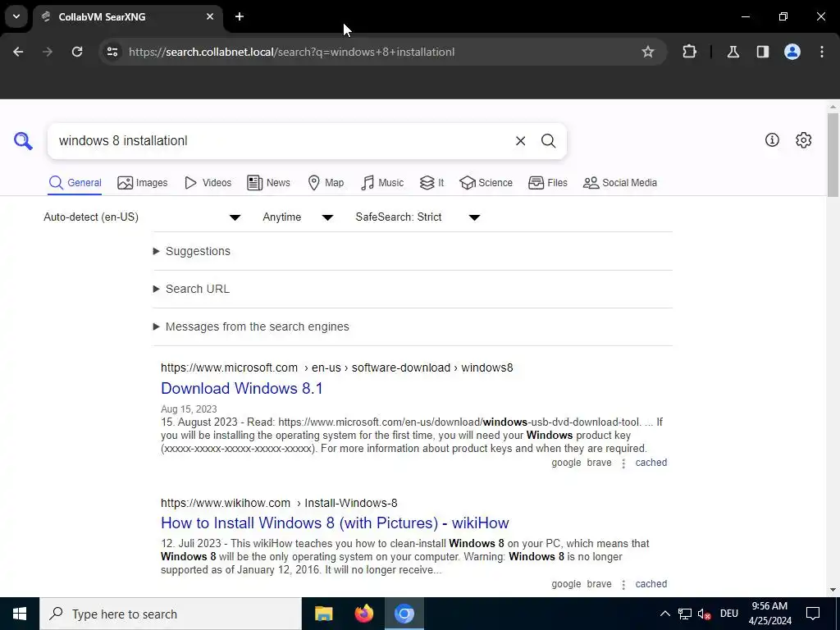The height and width of the screenshot is (630, 840).
Task: Close the CollabVM SearXNG tab
Action: click(x=210, y=16)
